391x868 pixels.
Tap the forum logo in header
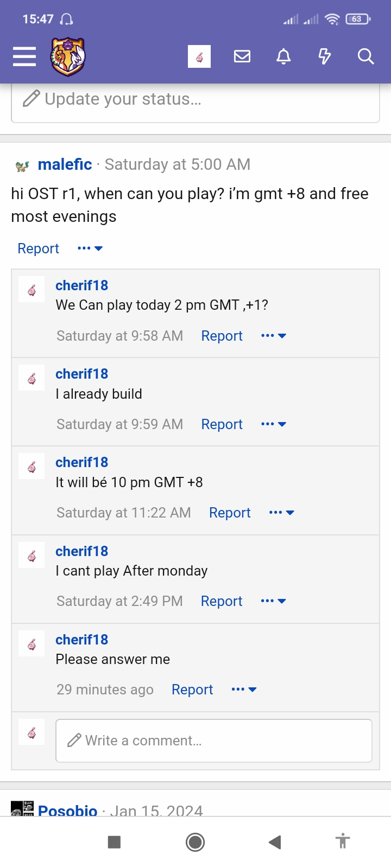(x=68, y=56)
